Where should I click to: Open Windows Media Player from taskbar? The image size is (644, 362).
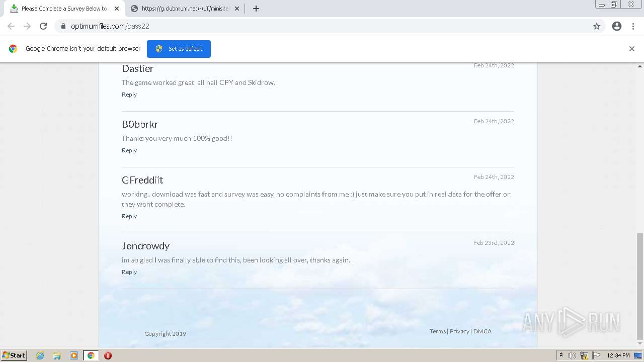click(x=74, y=355)
